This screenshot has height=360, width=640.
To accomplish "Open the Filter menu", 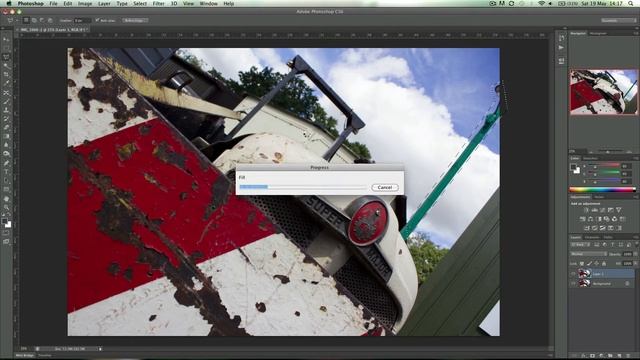I will pyautogui.click(x=158, y=3).
